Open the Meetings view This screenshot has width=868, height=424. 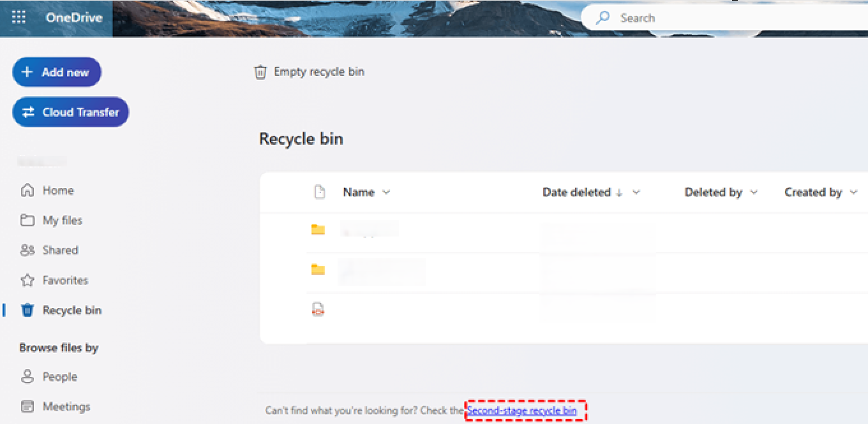(x=65, y=406)
